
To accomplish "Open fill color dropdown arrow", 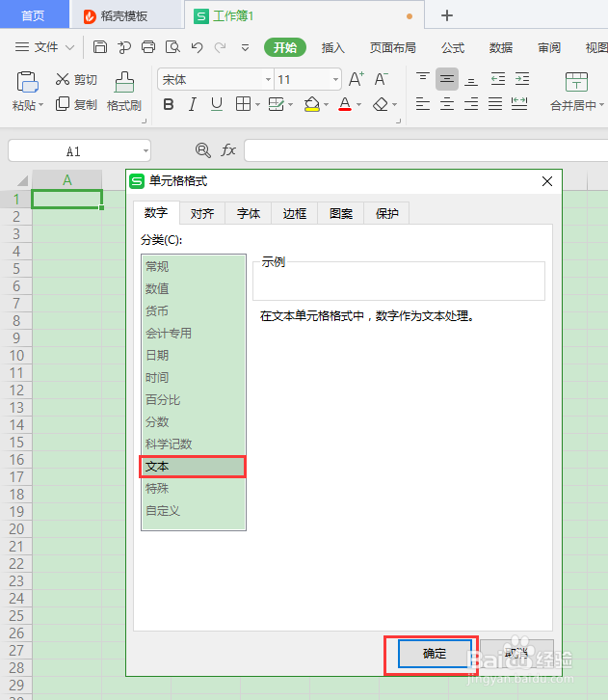I will (x=326, y=105).
